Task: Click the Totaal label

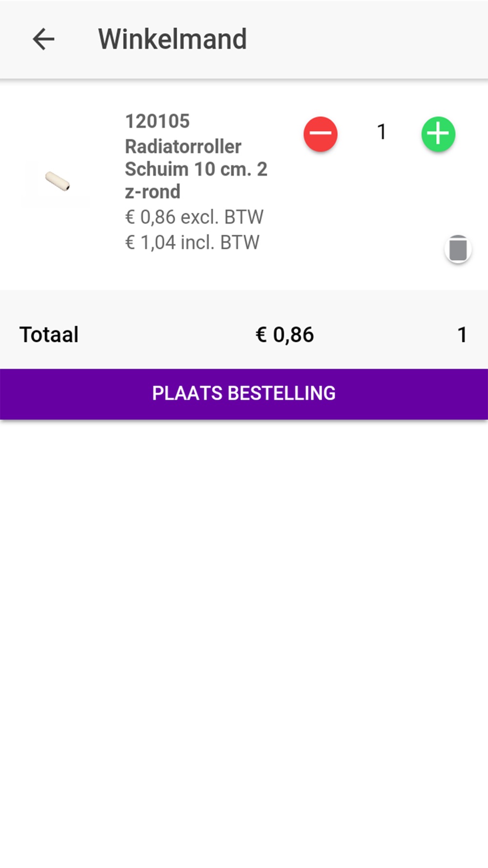Action: (49, 334)
